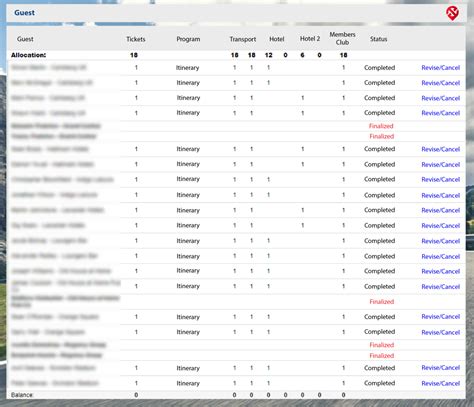Click the Guest column header
The height and width of the screenshot is (407, 474).
[x=25, y=39]
